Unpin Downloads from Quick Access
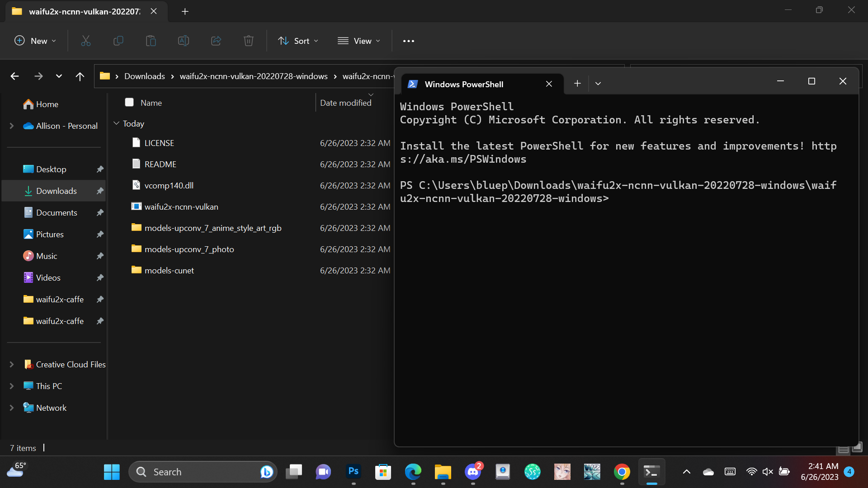868x488 pixels. (x=99, y=191)
